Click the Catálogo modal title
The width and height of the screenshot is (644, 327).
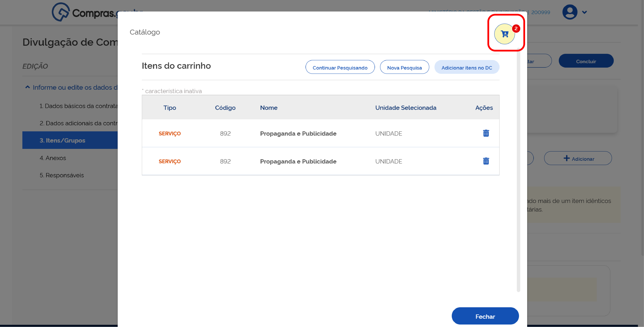144,32
